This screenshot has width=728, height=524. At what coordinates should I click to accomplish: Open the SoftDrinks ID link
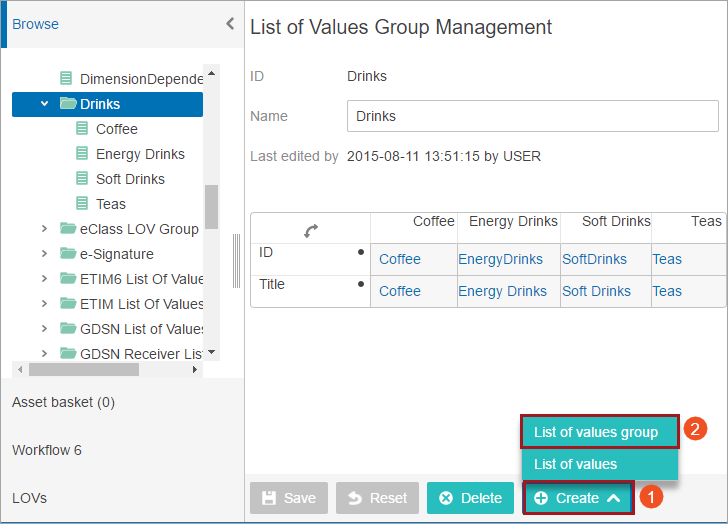coord(594,259)
